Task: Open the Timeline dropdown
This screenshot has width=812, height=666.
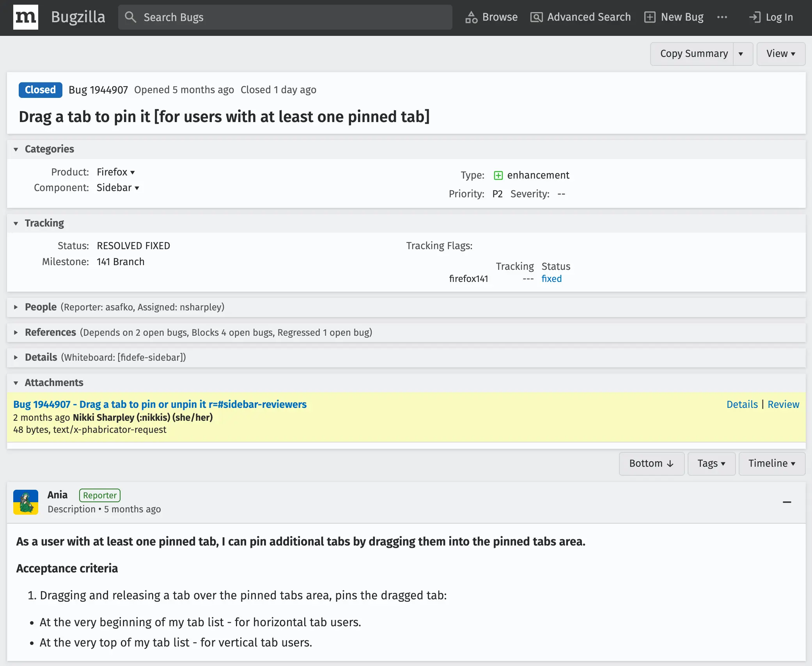Action: (772, 464)
